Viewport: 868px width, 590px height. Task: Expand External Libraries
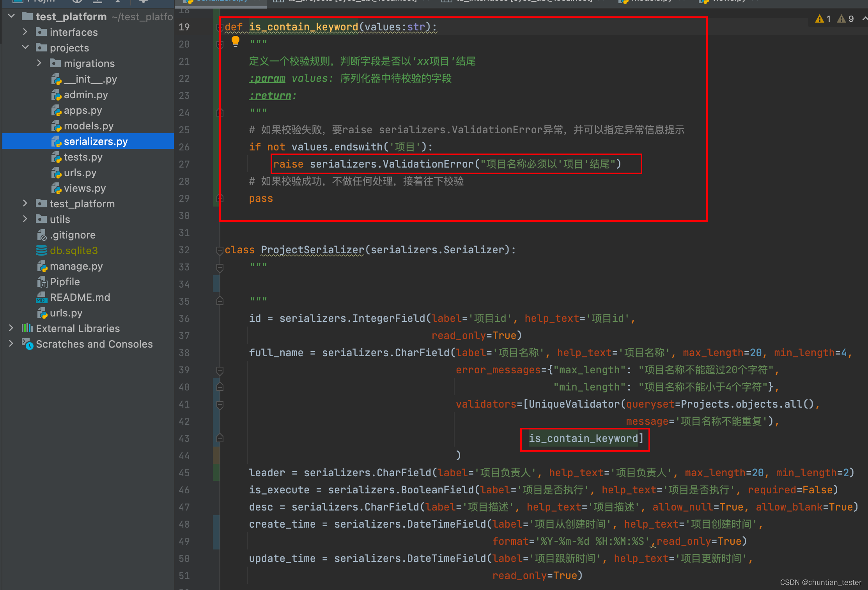click(x=11, y=328)
